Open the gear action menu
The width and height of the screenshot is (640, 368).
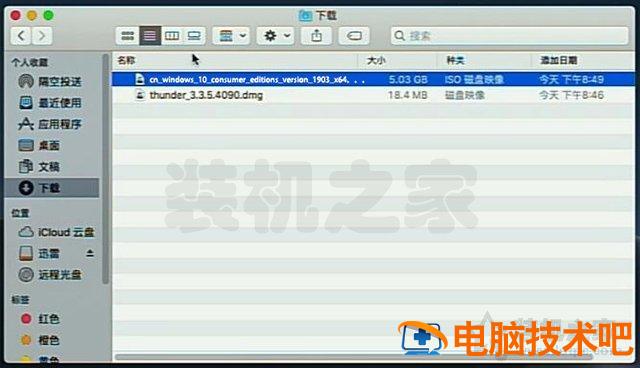276,36
